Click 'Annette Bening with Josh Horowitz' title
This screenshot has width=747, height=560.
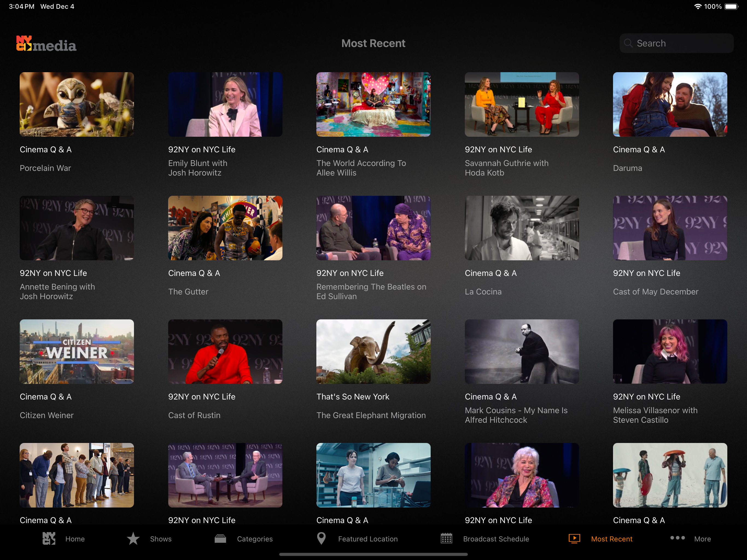click(x=57, y=291)
